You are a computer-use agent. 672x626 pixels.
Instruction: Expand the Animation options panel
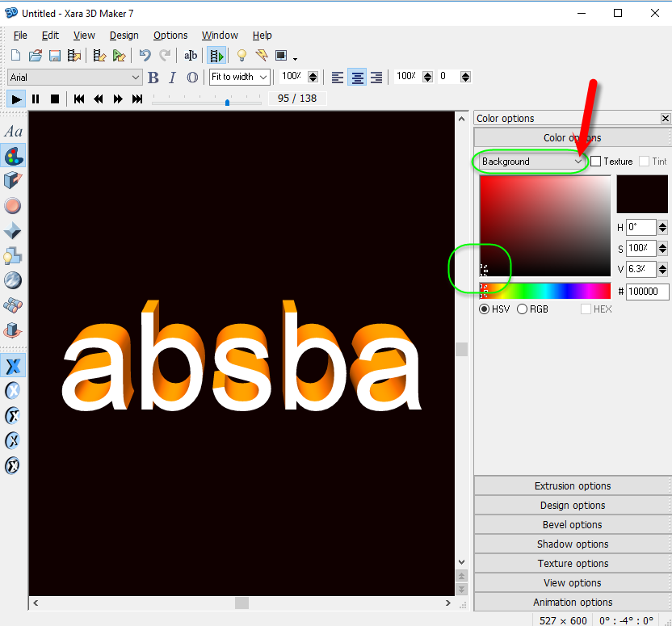tap(573, 603)
